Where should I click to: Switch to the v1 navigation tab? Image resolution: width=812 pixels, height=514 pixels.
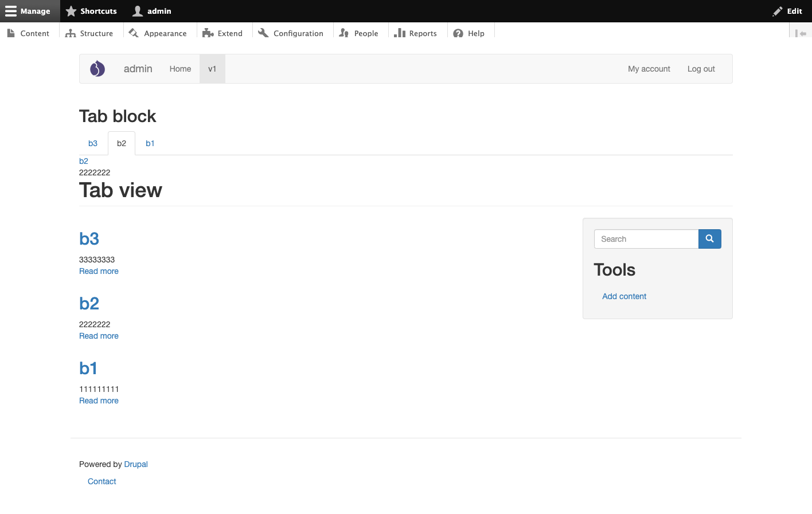212,68
